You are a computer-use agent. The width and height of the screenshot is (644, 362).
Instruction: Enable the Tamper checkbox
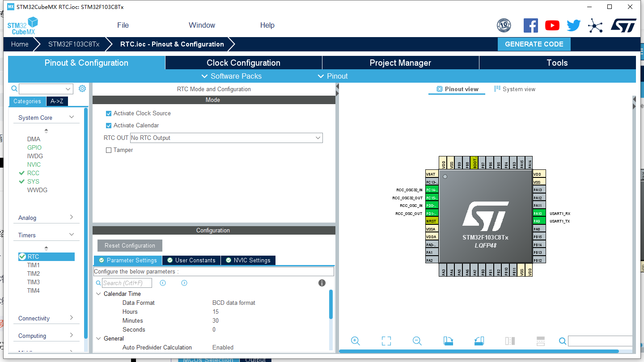(108, 150)
